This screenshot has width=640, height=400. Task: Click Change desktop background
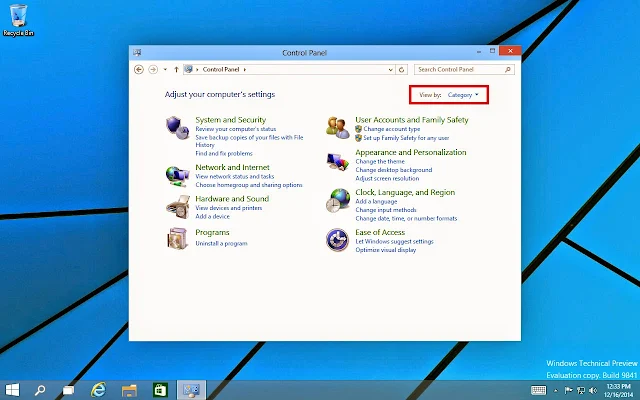(393, 170)
